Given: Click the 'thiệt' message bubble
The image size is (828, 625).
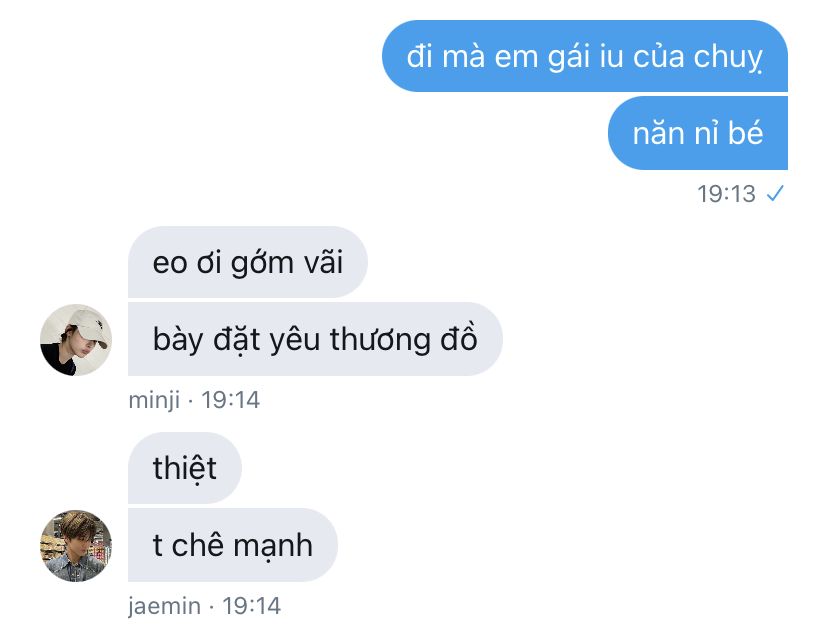Looking at the screenshot, I should tap(185, 468).
